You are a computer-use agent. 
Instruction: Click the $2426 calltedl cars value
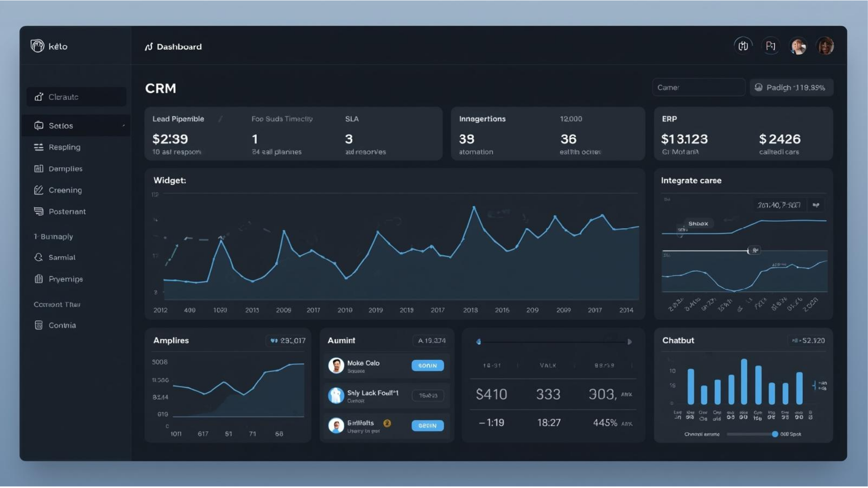pos(780,139)
